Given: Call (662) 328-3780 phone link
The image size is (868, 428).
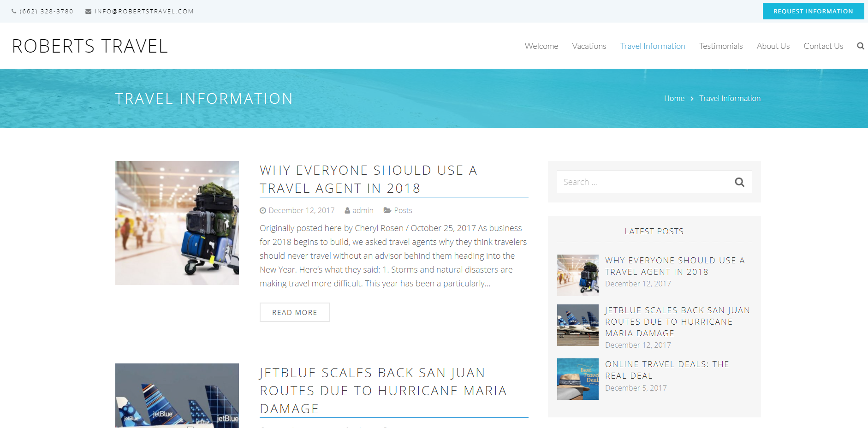Looking at the screenshot, I should [46, 12].
